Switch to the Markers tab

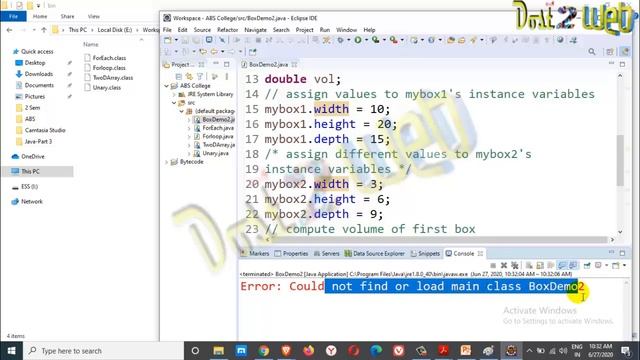pos(255,253)
